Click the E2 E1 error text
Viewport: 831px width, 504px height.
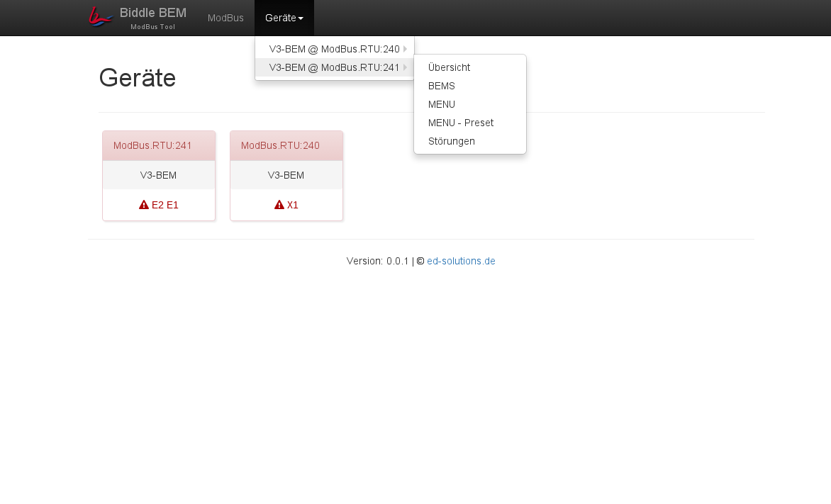(164, 205)
